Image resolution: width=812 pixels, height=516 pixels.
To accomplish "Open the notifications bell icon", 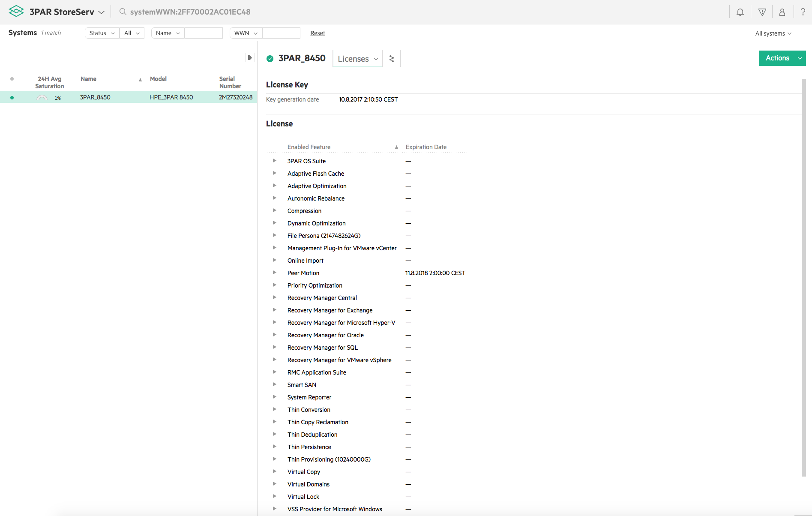I will click(740, 12).
